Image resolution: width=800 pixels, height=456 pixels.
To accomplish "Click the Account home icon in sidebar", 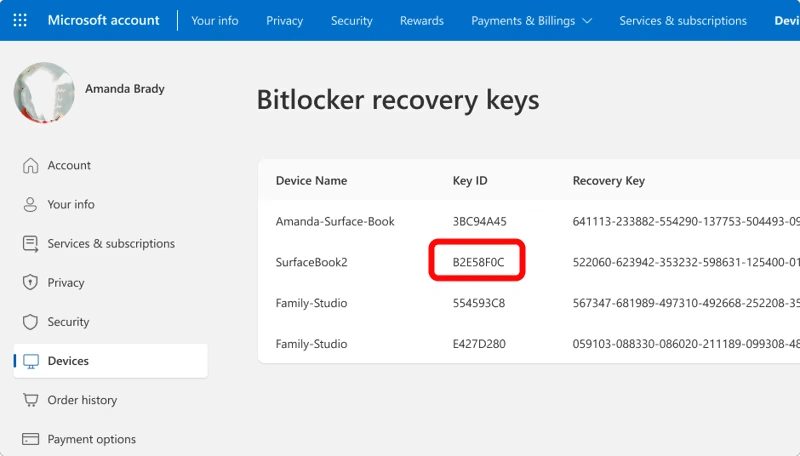I will coord(30,165).
